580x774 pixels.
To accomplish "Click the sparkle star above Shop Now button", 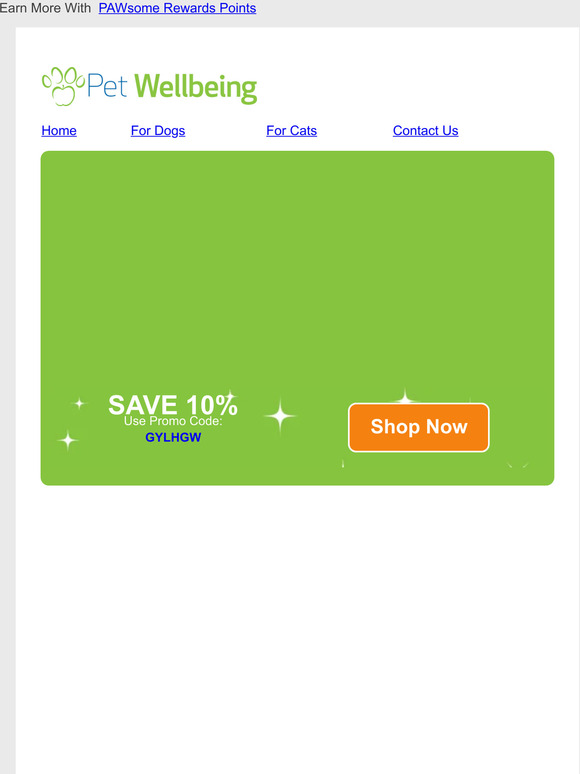I will 405,396.
